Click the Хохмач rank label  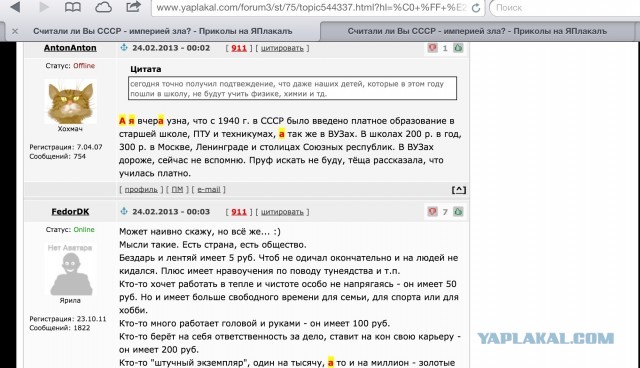pos(70,129)
